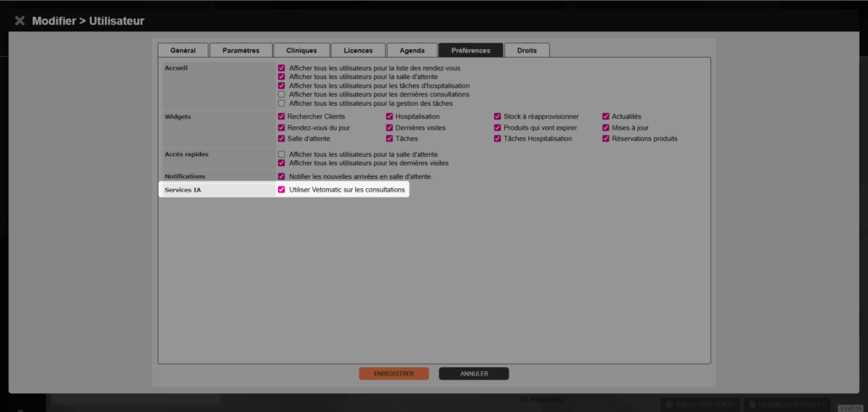Uncheck the Hospitalisation widget
The image size is (868, 412).
tap(390, 117)
